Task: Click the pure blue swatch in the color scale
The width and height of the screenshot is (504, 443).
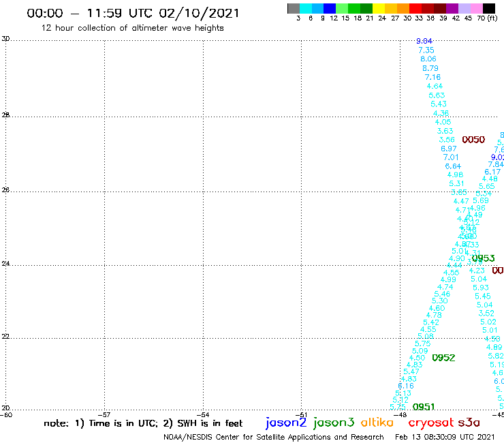Action: pos(330,8)
